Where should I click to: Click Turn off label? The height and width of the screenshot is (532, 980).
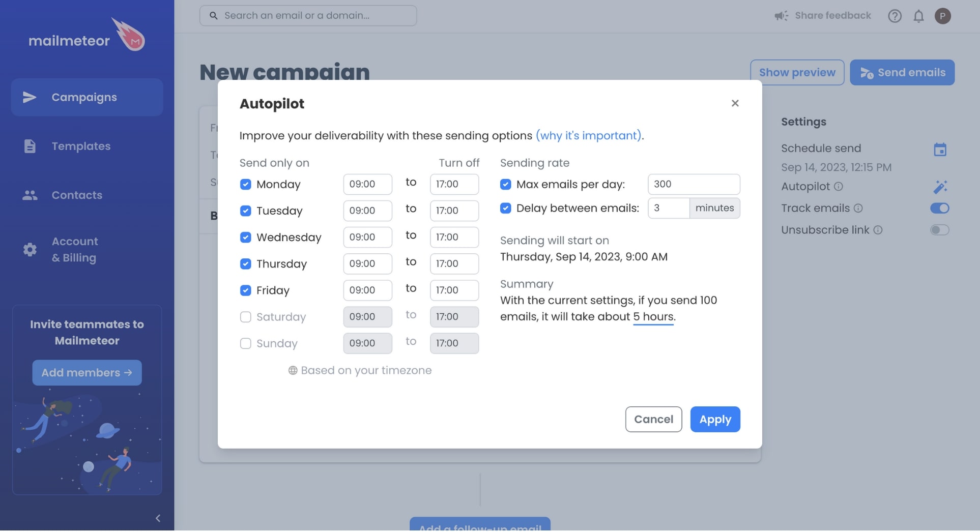[x=459, y=163]
